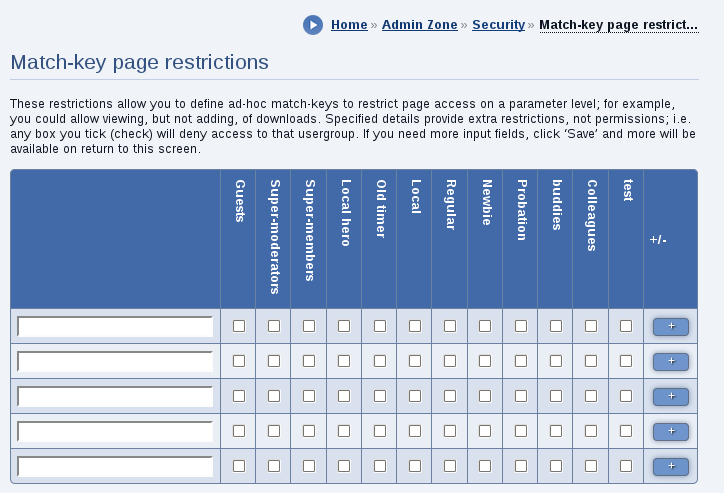Screen dimensions: 724x493
Task: Tick the Old timer checkbox in the second row
Action: pos(380,361)
